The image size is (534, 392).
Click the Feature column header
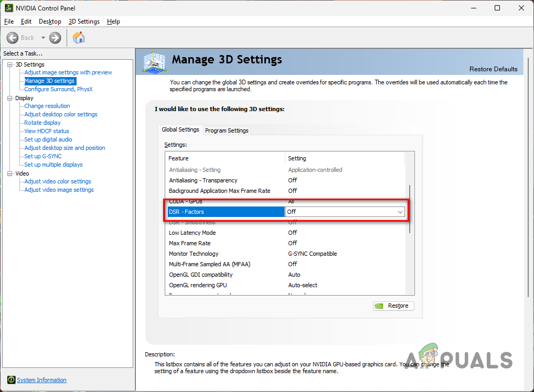coord(226,158)
